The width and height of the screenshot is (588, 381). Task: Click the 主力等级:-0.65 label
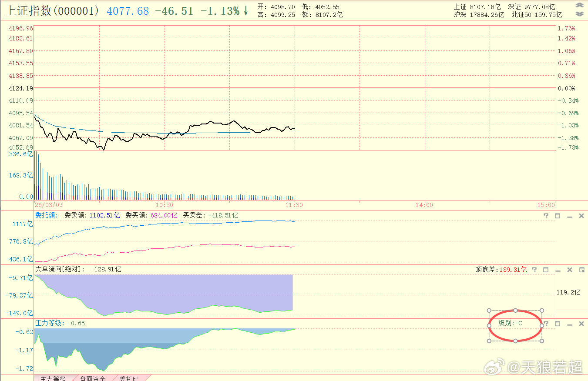60,323
